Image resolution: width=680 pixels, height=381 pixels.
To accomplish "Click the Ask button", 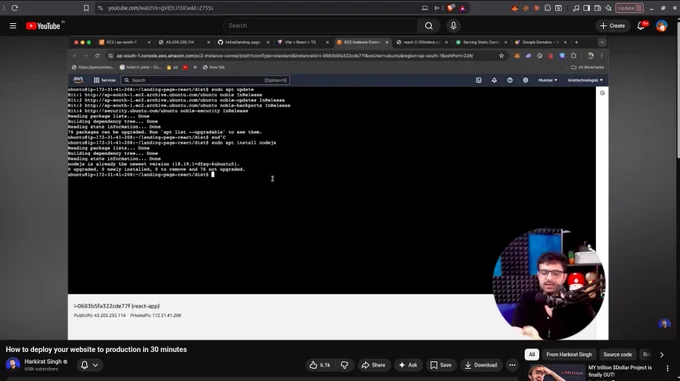I will click(x=408, y=365).
